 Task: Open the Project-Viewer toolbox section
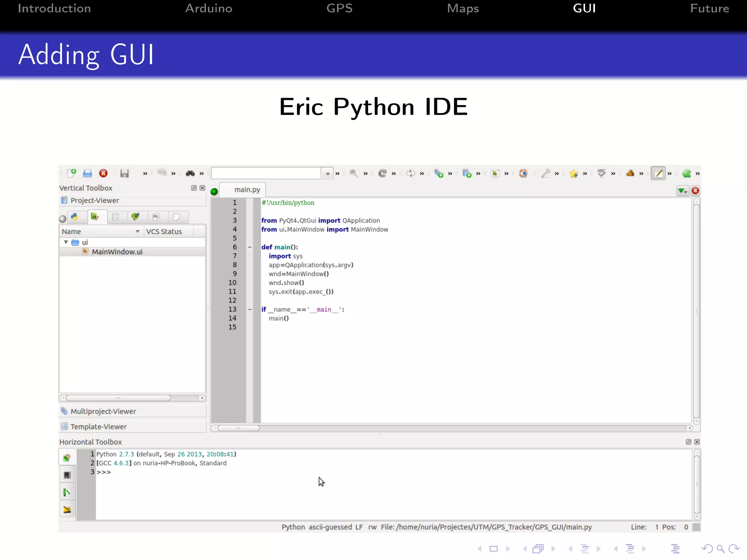[132, 201]
